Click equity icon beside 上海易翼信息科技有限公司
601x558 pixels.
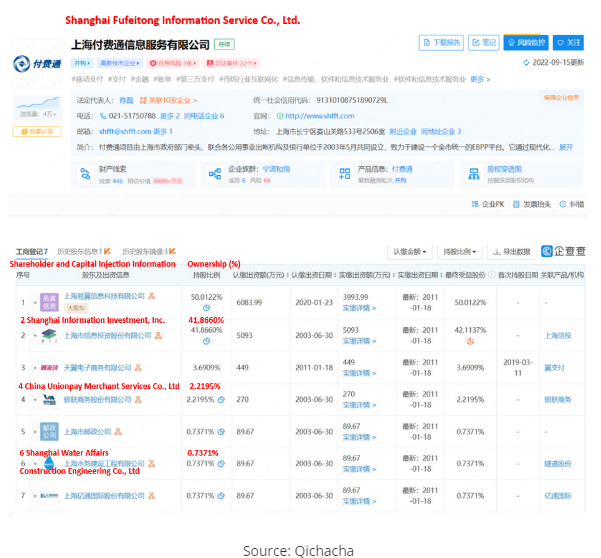pos(151,296)
